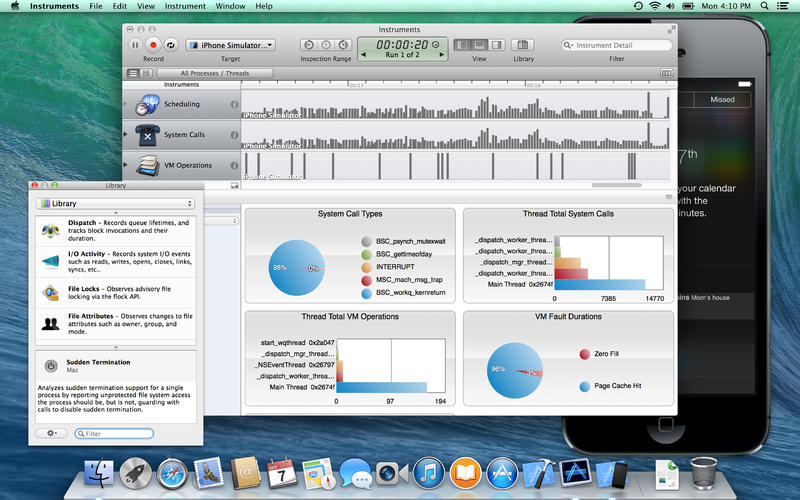Open the File menu
Screen dimensions: 800x500
[x=96, y=6]
